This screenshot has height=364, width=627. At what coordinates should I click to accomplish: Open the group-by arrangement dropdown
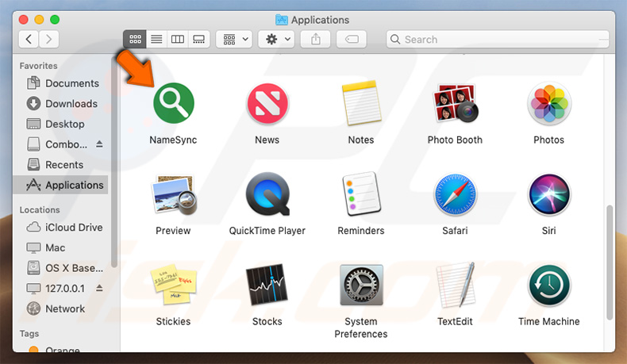click(234, 39)
